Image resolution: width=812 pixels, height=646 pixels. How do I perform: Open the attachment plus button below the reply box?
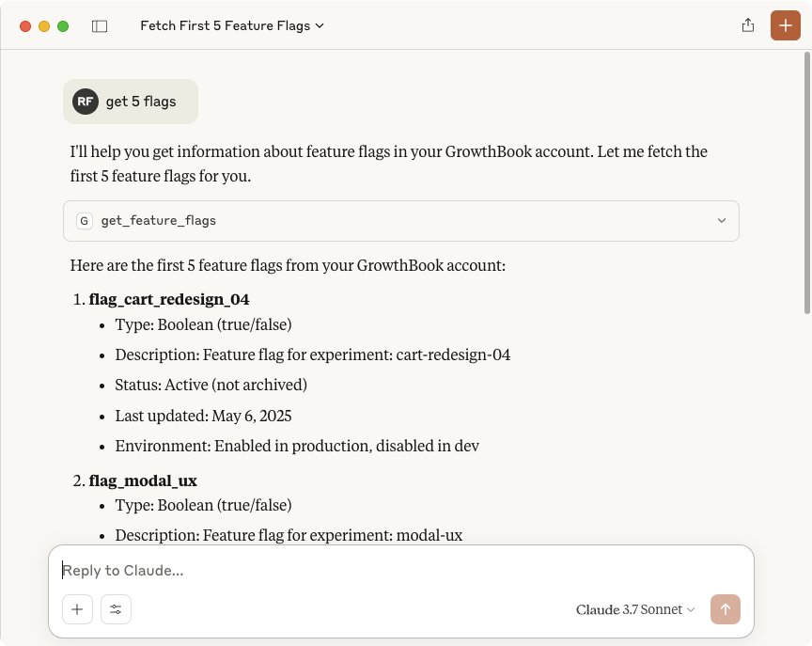pos(77,609)
